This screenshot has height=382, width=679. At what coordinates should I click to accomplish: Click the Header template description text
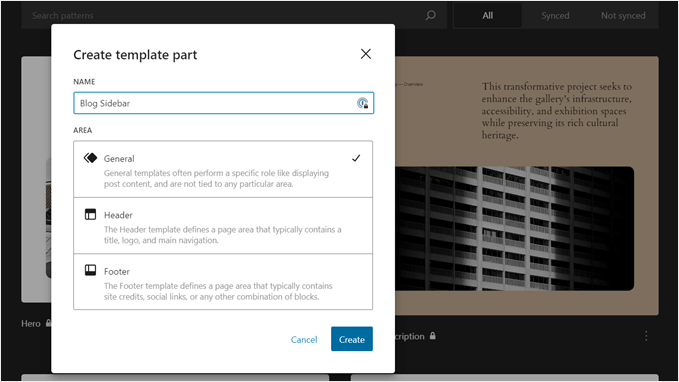pyautogui.click(x=222, y=235)
